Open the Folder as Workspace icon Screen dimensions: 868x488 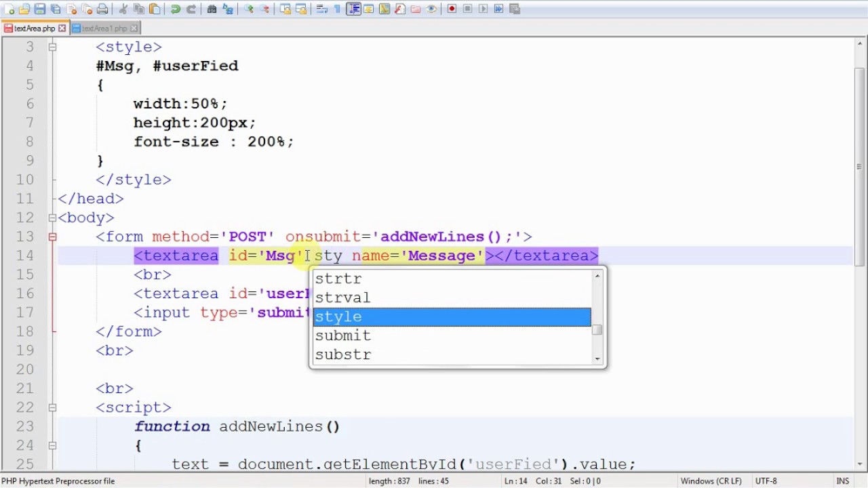pos(416,9)
